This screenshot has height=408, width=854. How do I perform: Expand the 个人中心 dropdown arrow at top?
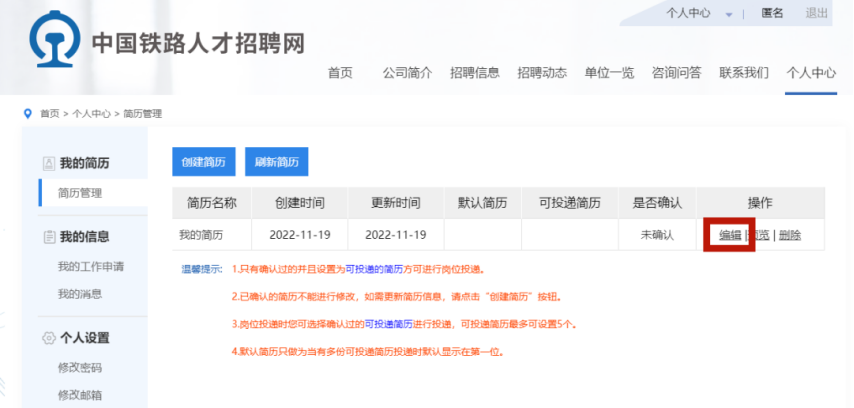729,14
